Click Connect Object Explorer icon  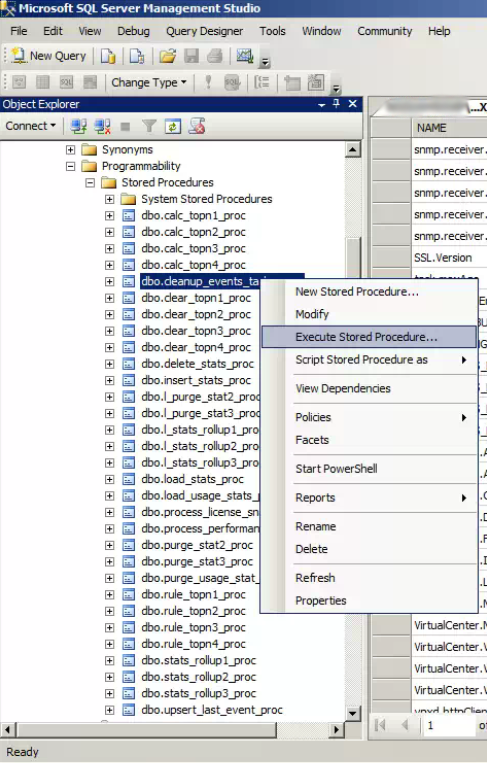pyautogui.click(x=78, y=127)
